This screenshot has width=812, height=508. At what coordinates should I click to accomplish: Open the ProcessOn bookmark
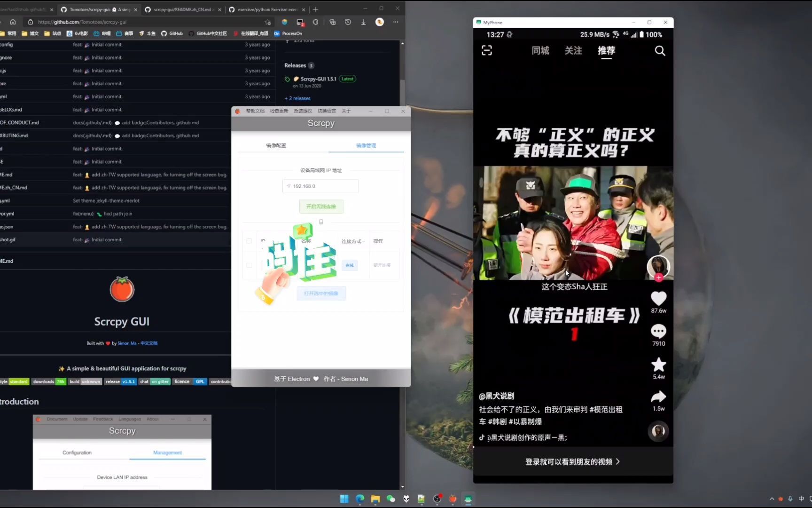tap(288, 33)
